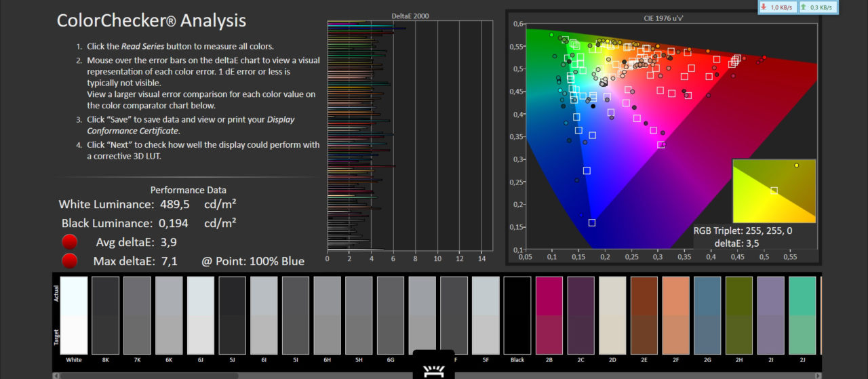Screen dimensions: 868x379
Task: Select the Black color swatch
Action: (x=517, y=315)
